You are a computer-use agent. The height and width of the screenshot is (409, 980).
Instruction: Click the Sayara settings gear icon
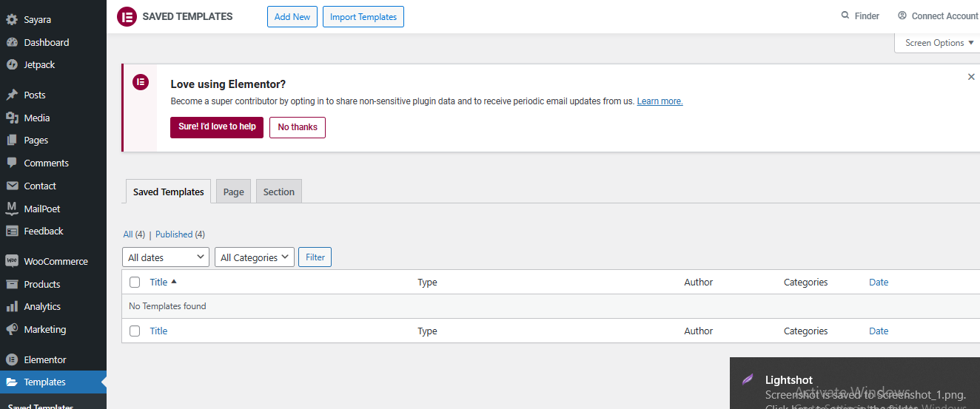12,20
